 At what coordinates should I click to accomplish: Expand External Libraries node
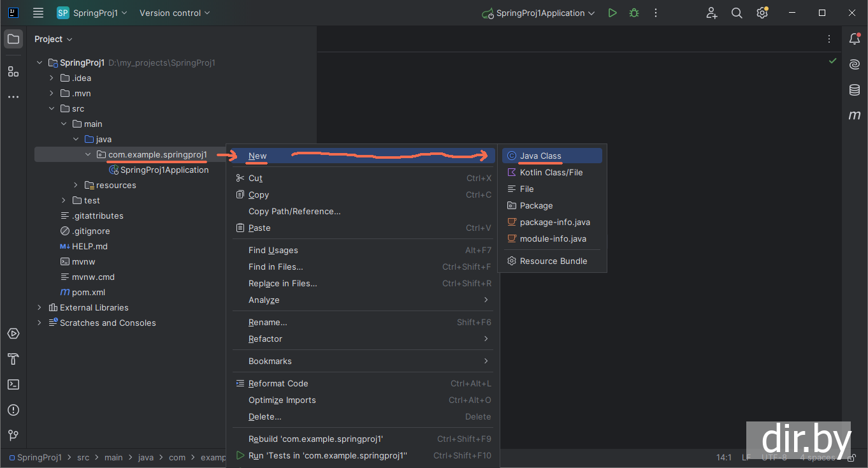40,307
